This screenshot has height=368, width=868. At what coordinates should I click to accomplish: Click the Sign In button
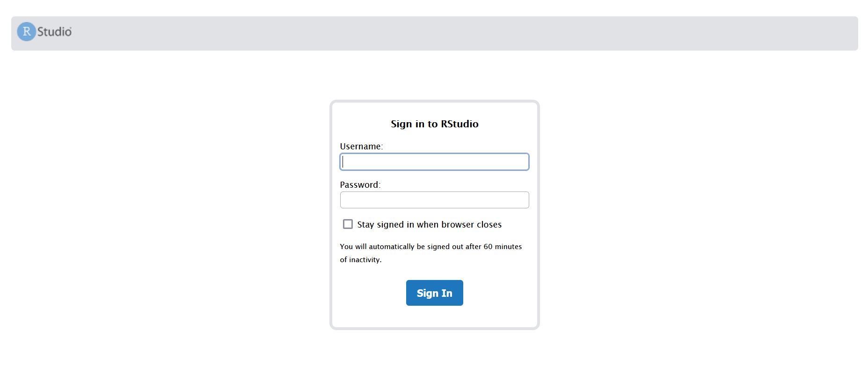[434, 293]
